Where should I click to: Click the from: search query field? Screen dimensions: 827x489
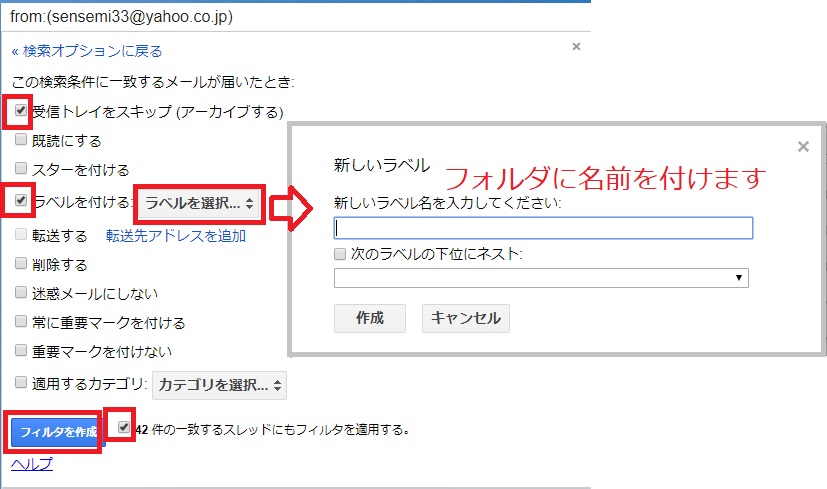click(x=295, y=17)
